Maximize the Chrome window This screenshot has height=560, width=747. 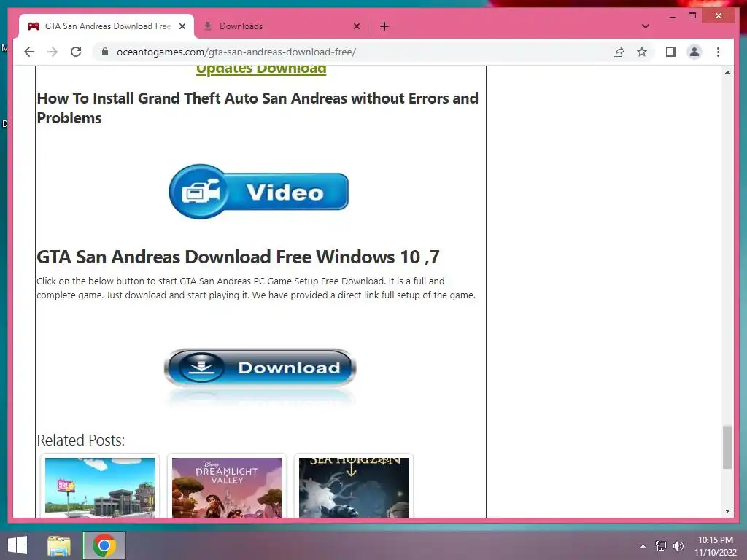click(692, 16)
